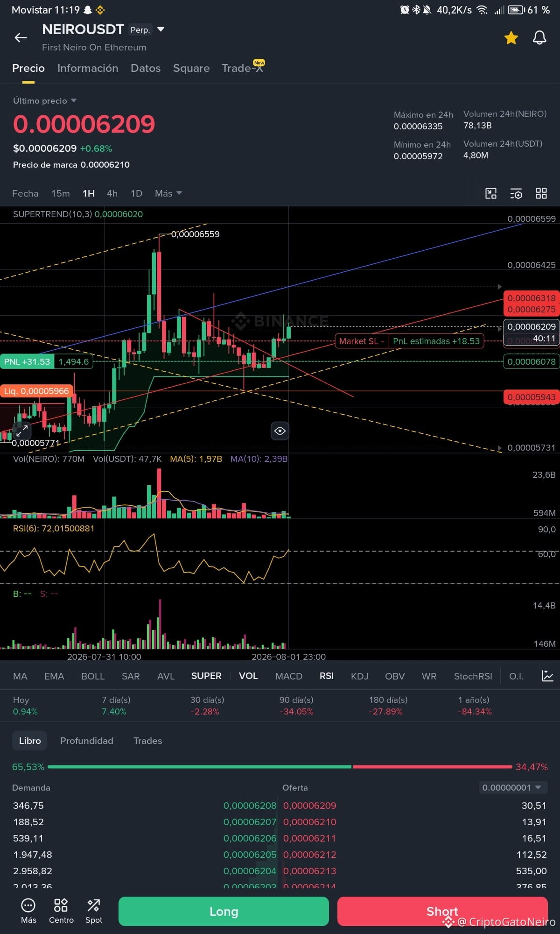Select ask price 0,00006213

310,871
